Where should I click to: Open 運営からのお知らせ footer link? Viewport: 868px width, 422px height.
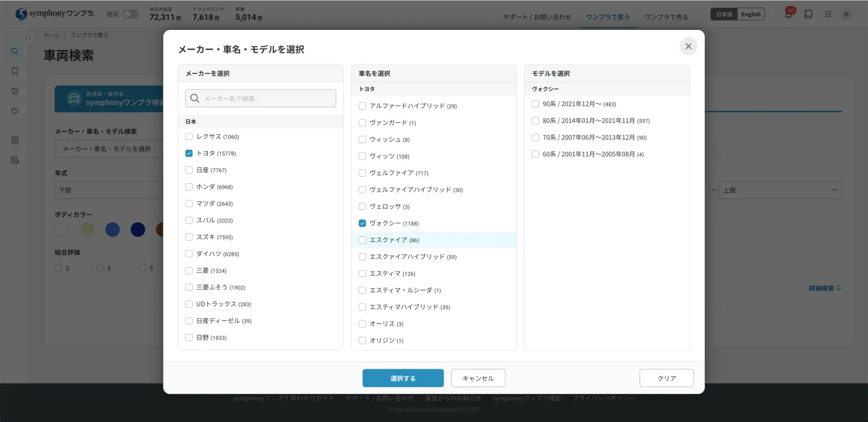(453, 398)
